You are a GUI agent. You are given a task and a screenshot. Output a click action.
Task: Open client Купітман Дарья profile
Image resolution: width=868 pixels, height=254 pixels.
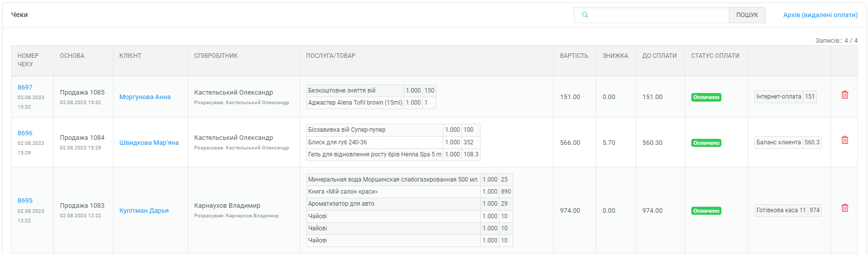tap(144, 211)
